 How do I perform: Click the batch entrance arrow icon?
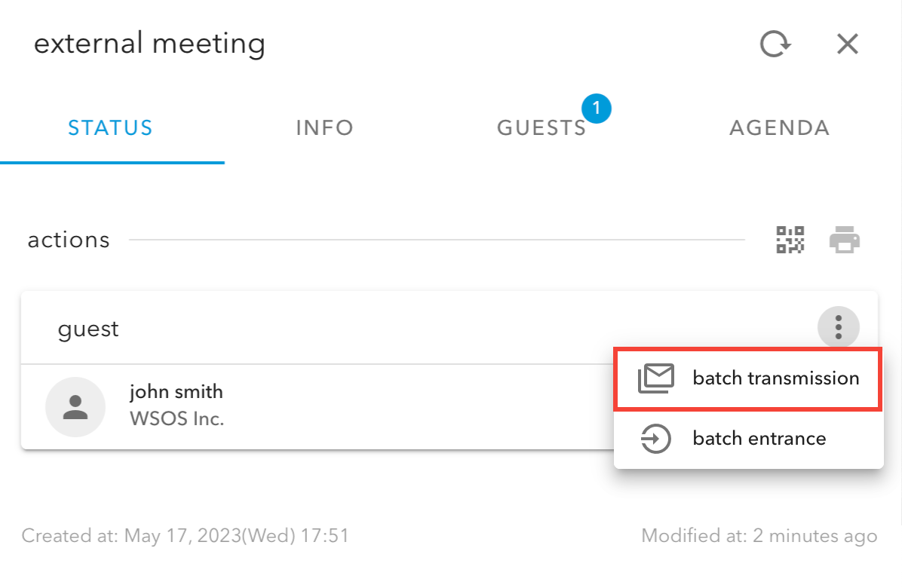tap(655, 439)
